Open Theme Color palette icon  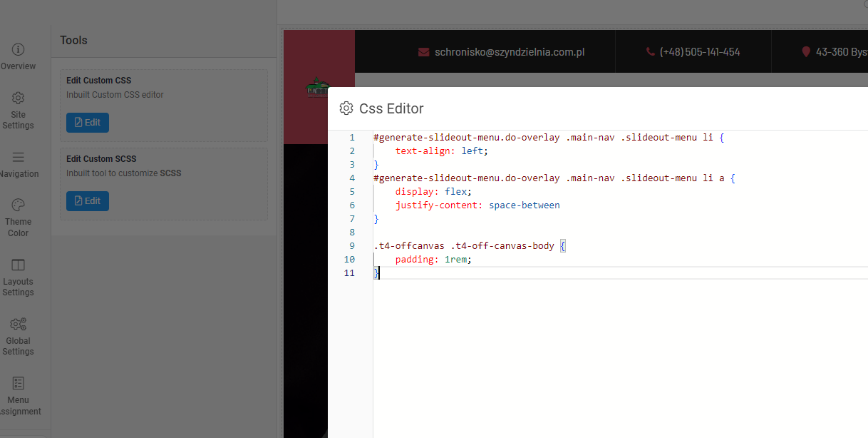tap(19, 205)
